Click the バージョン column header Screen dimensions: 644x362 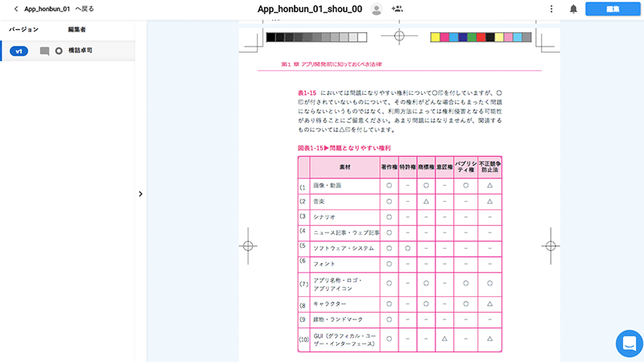pyautogui.click(x=24, y=29)
